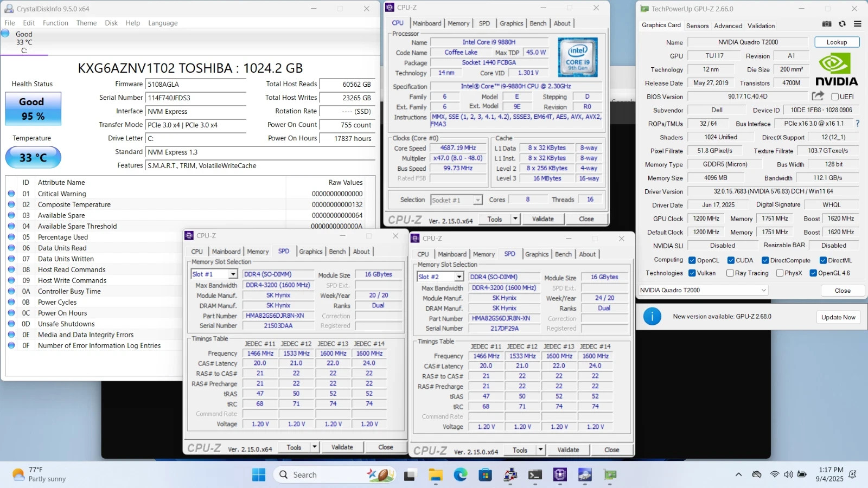The height and width of the screenshot is (488, 868).
Task: Click the Update Now button
Action: click(x=838, y=317)
